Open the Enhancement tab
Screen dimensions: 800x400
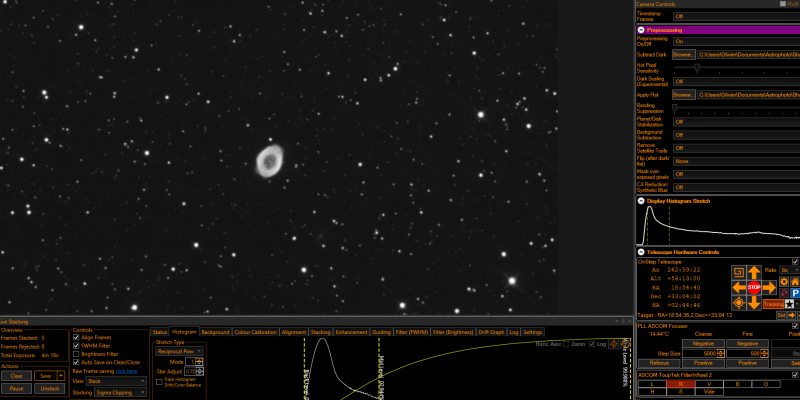pos(352,332)
